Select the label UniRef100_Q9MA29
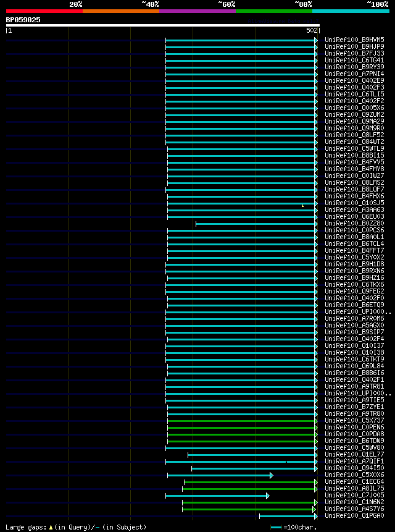The image size is (395, 532). 354,122
